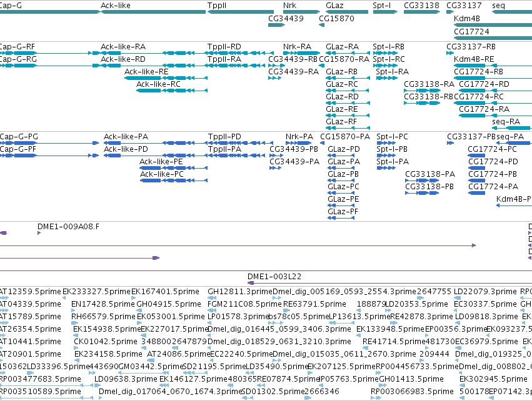532x401 pixels.
Task: Select clone DME1-003L22 label
Action: 274,277
